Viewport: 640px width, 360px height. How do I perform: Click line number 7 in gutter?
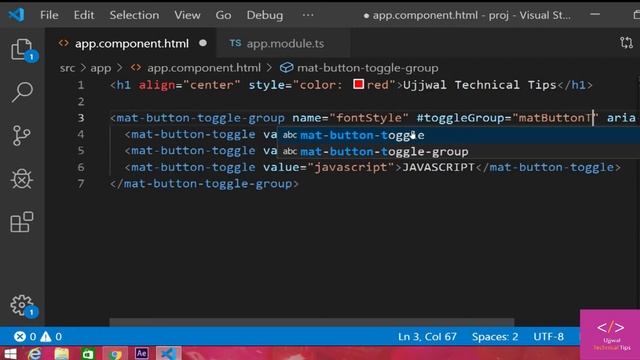(x=81, y=184)
